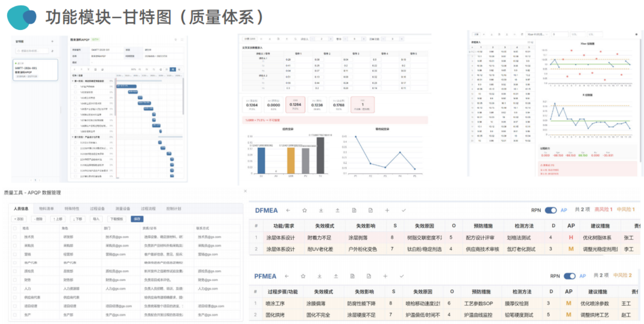The width and height of the screenshot is (644, 324).
Task: Click the PFMEA star favorite icon
Action: coord(303,276)
